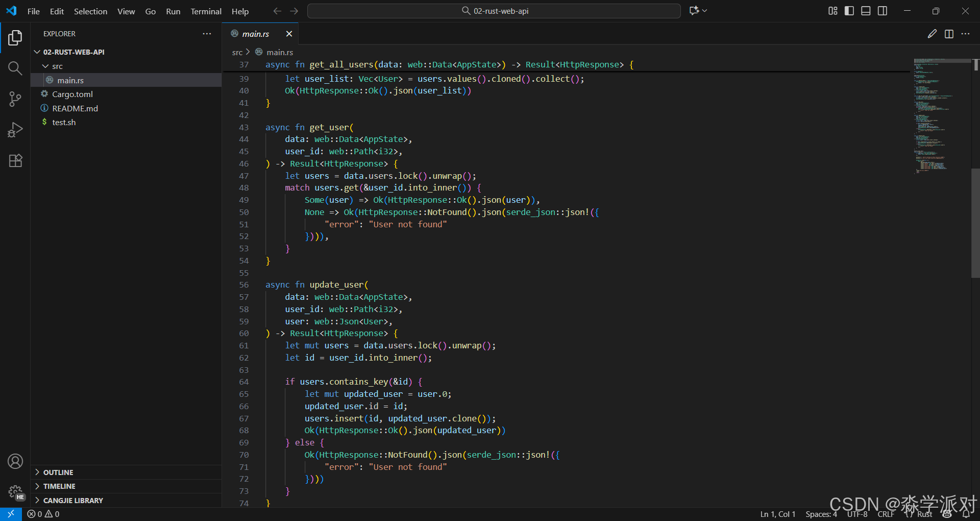Open the Selection menu

(90, 11)
